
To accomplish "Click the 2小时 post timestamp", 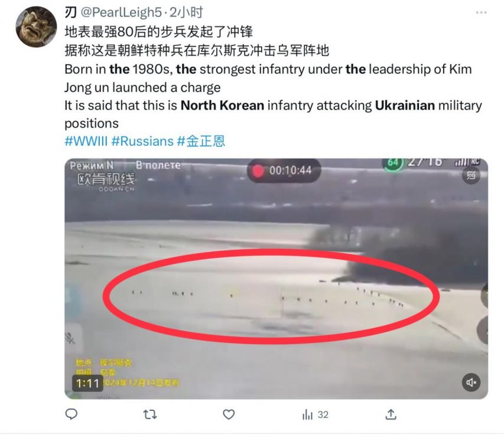I will click(x=186, y=12).
